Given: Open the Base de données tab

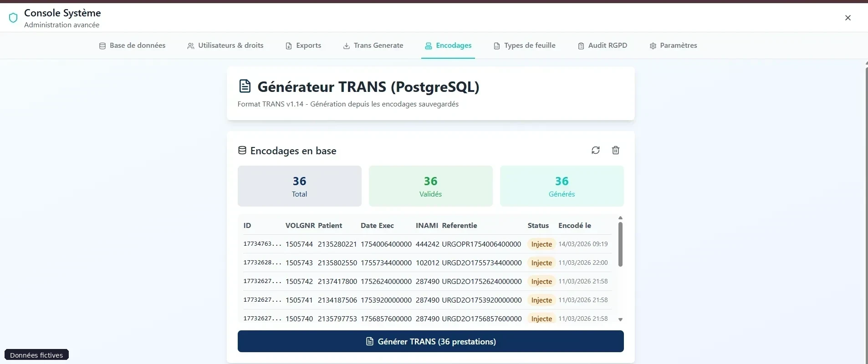Looking at the screenshot, I should pos(132,45).
